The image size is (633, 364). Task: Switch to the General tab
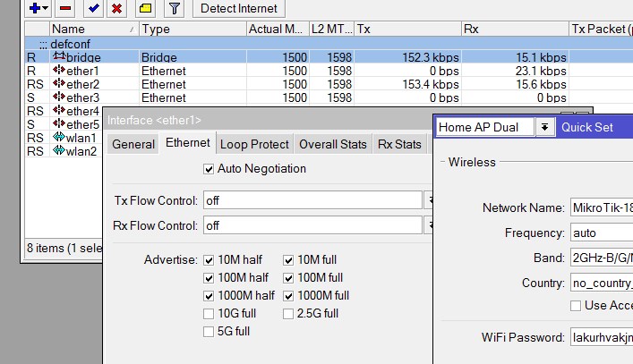point(133,144)
